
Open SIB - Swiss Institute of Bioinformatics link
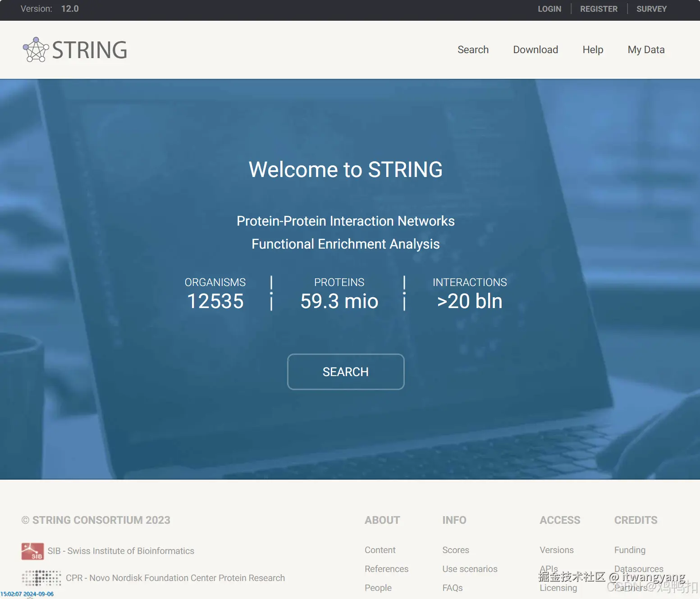point(121,551)
